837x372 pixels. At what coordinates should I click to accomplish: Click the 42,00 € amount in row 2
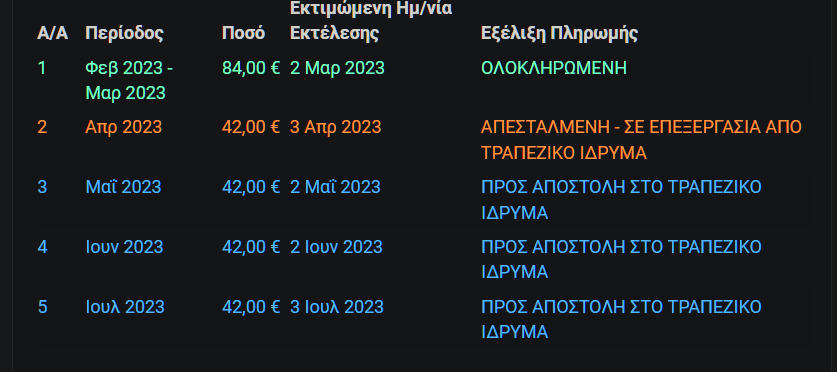(251, 128)
